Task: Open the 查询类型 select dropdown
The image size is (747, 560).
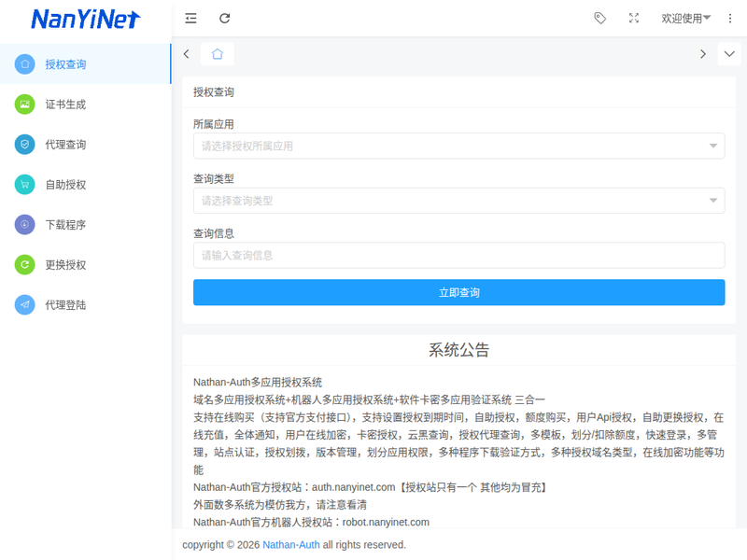Action: 458,201
